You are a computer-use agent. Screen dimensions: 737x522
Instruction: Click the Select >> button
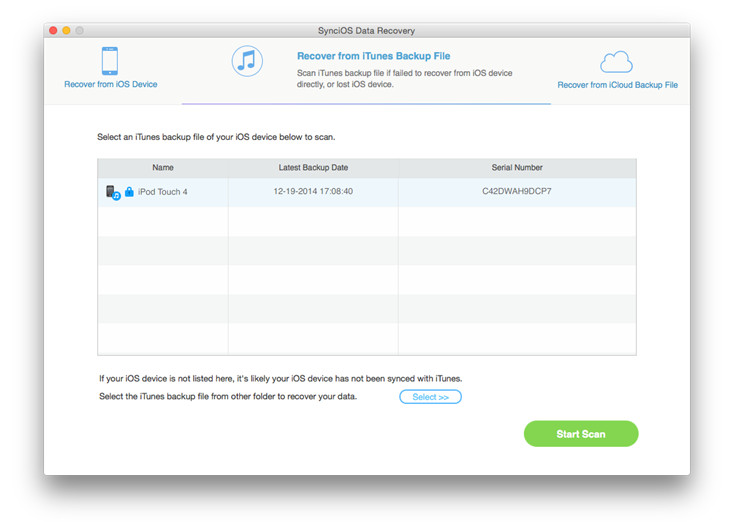(x=431, y=397)
